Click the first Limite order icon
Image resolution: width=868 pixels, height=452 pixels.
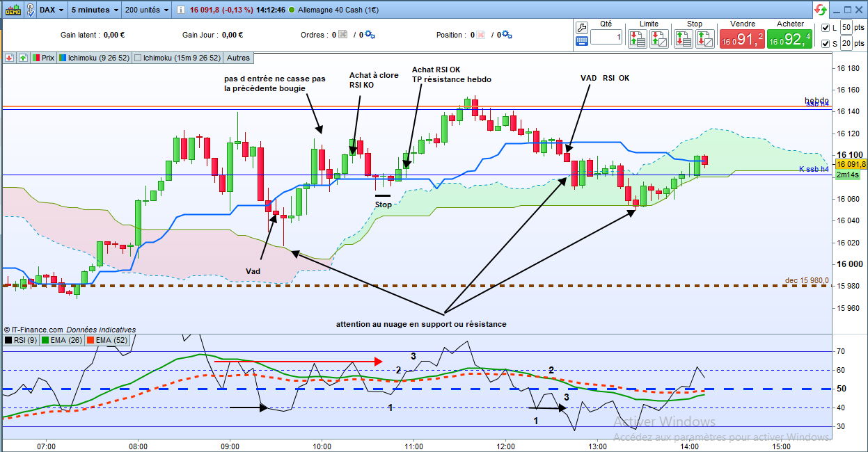[x=637, y=40]
